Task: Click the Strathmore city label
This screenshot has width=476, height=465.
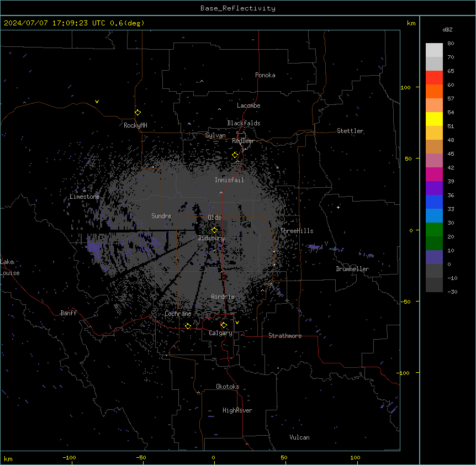Action: click(x=285, y=336)
